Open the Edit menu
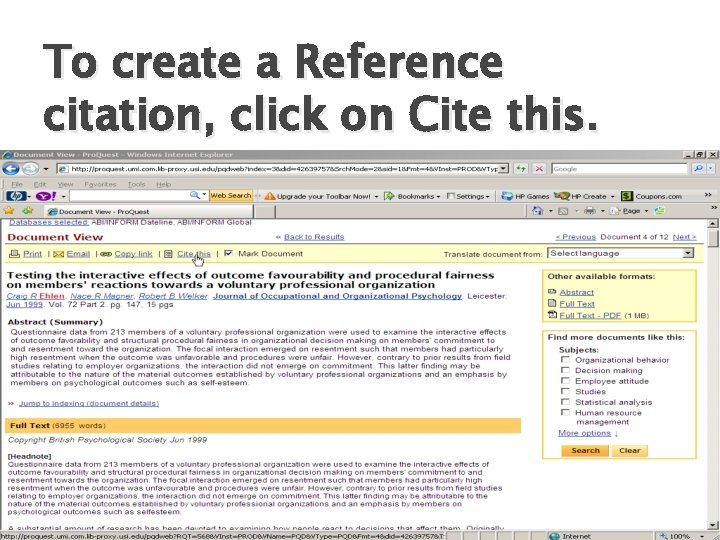Image resolution: width=720 pixels, height=540 pixels. pos(40,184)
